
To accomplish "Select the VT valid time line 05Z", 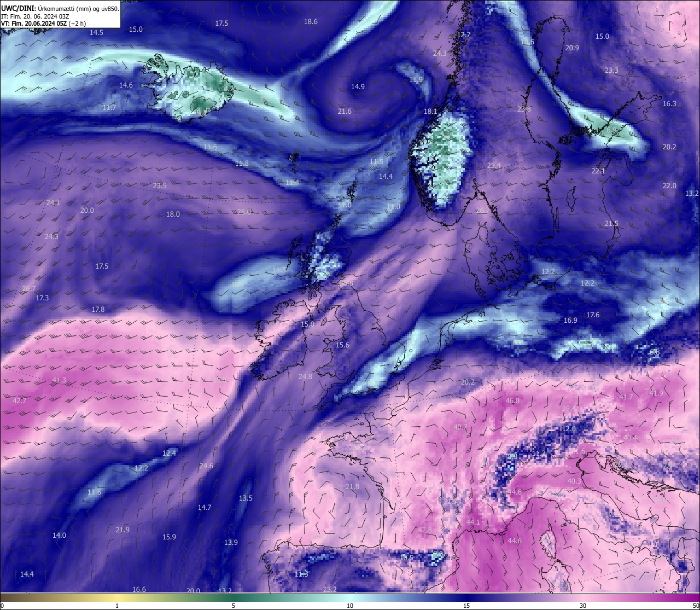I will [43, 24].
